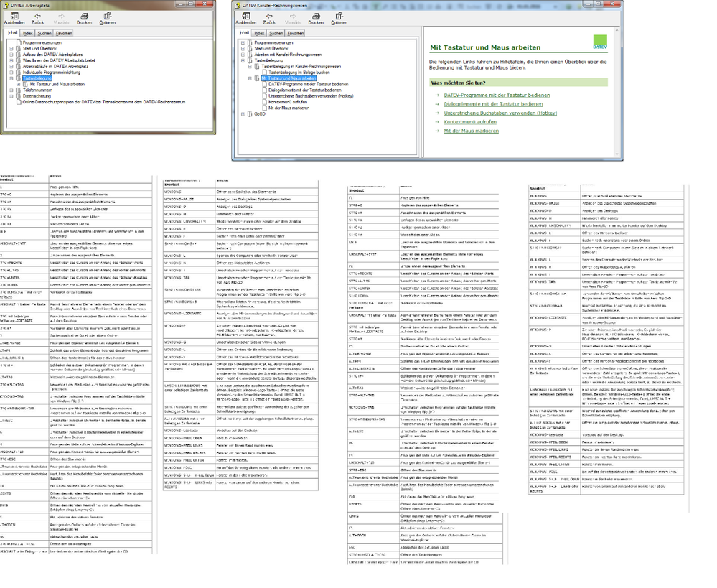The image size is (717, 588).
Task: Expand 'Programmneuerungen' in Kanzlei-Rechnungswesen window
Action: [243, 42]
